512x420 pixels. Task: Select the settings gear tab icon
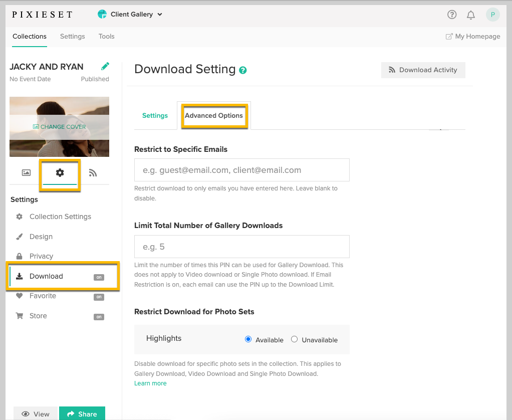coord(60,172)
